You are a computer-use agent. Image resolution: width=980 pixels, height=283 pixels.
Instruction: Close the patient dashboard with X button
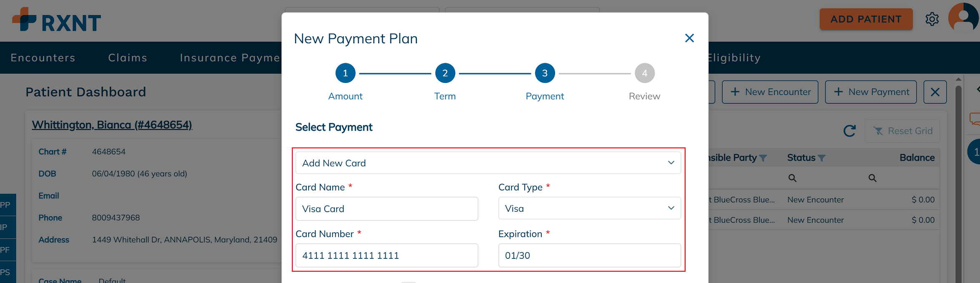(x=935, y=92)
